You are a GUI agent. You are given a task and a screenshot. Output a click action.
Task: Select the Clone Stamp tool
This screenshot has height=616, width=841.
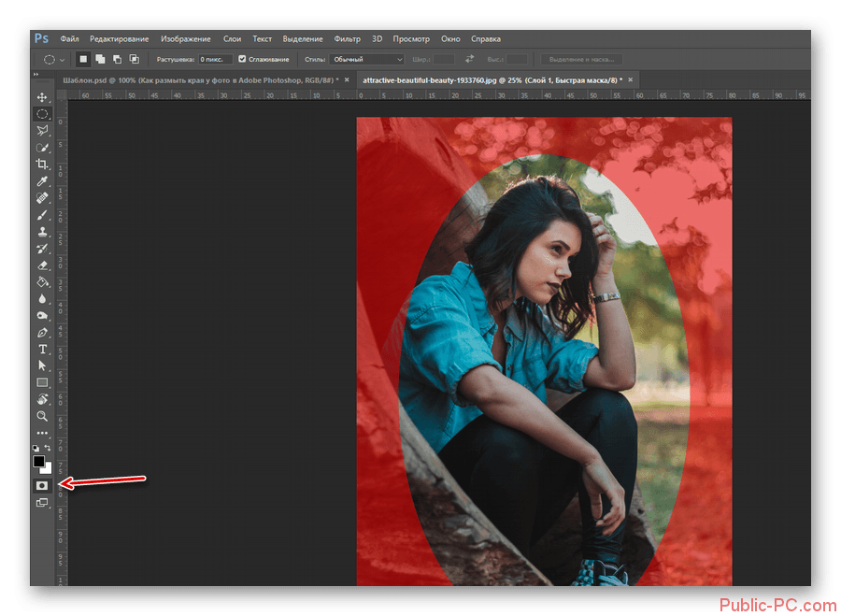click(x=42, y=231)
